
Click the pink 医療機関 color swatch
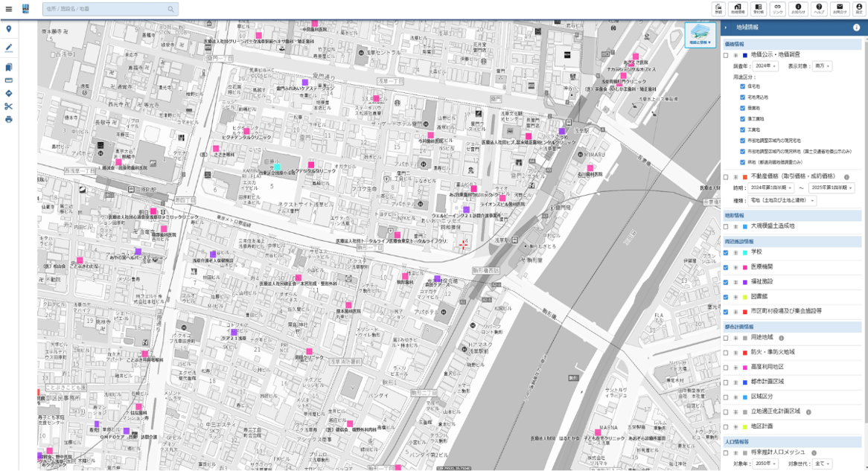pos(744,267)
